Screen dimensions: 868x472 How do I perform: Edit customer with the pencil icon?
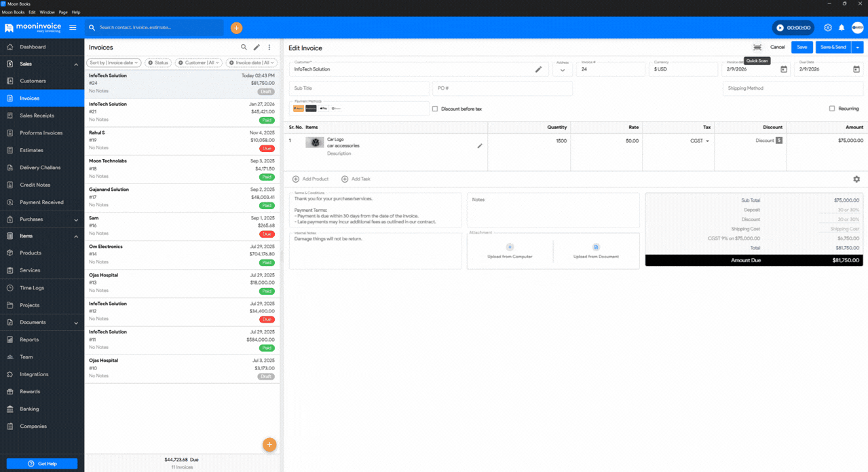coord(538,69)
